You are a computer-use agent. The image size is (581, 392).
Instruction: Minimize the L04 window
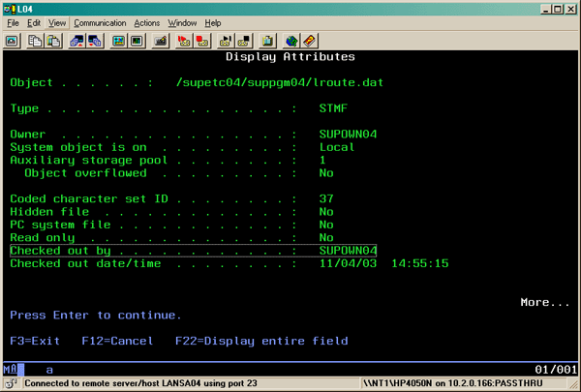(545, 10)
